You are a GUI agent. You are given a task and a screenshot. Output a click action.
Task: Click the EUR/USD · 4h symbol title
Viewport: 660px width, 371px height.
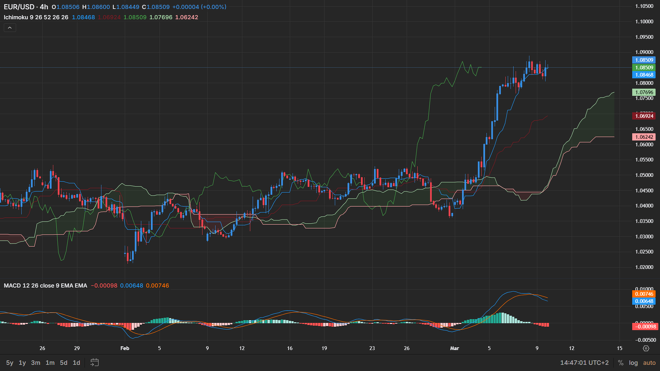[26, 7]
